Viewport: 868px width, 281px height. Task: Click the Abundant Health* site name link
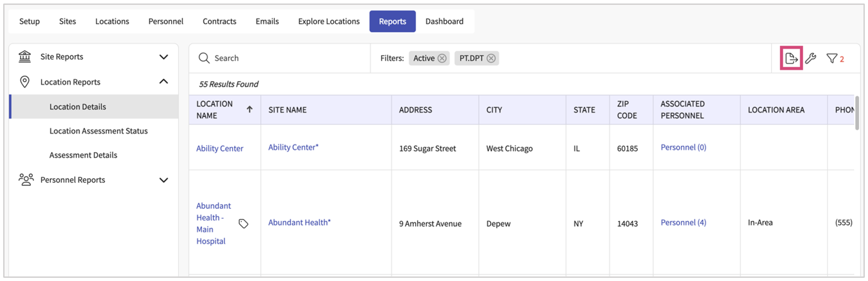[x=299, y=222]
